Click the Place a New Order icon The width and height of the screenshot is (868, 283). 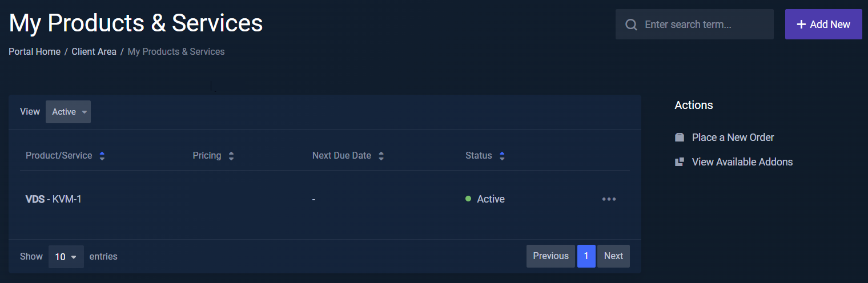(680, 138)
